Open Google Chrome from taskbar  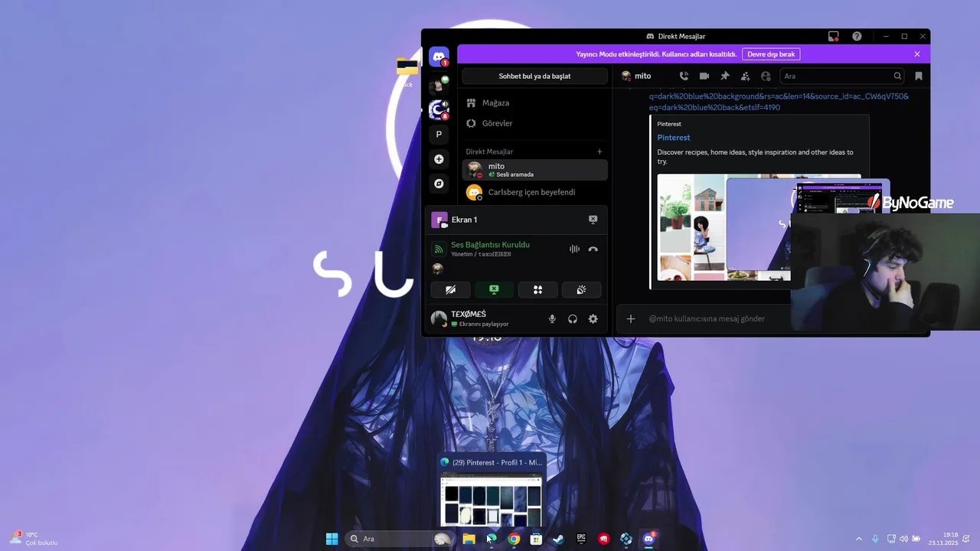[x=514, y=539]
